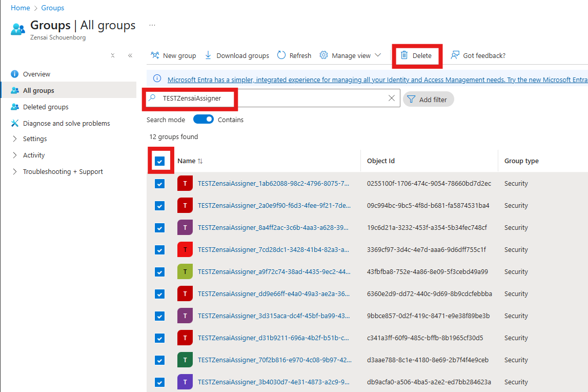Screen dimensions: 588x392
Task: Open the Manage view dropdown arrow
Action: tap(378, 55)
